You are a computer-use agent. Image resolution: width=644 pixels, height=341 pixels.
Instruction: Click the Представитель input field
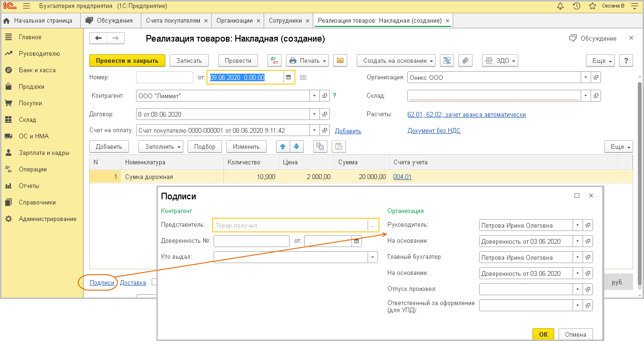(290, 225)
